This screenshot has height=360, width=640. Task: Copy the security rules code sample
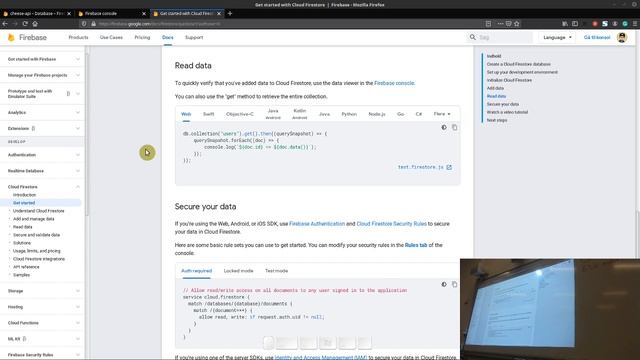[x=454, y=284]
